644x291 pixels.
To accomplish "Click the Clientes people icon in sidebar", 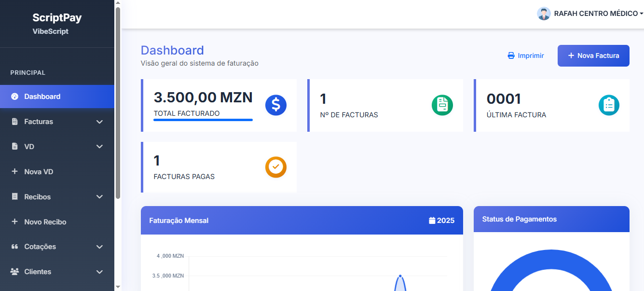I will pyautogui.click(x=14, y=272).
